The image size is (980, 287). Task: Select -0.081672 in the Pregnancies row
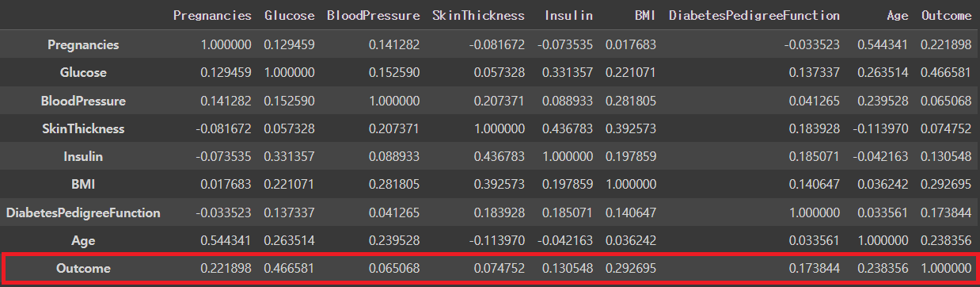496,44
